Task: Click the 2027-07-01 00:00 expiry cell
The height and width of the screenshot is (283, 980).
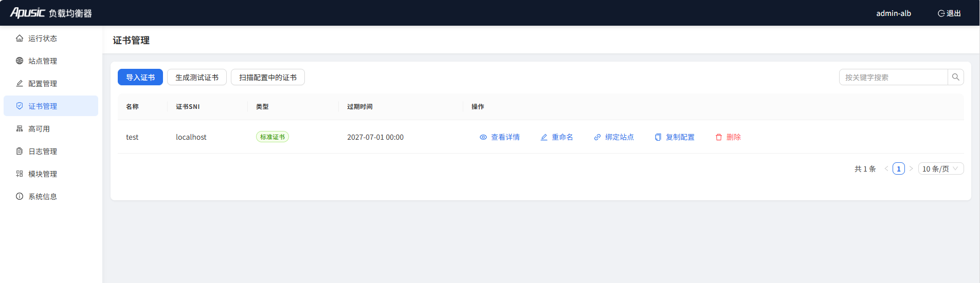Action: [375, 137]
